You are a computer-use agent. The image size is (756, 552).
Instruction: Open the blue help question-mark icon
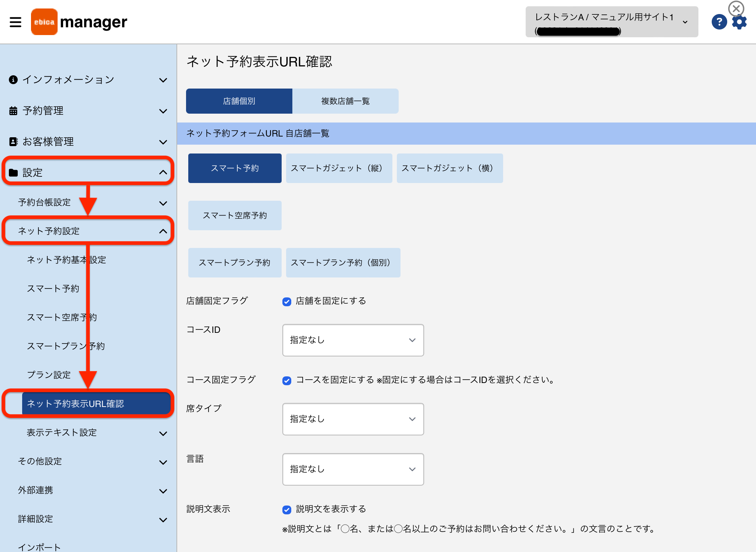pyautogui.click(x=719, y=22)
